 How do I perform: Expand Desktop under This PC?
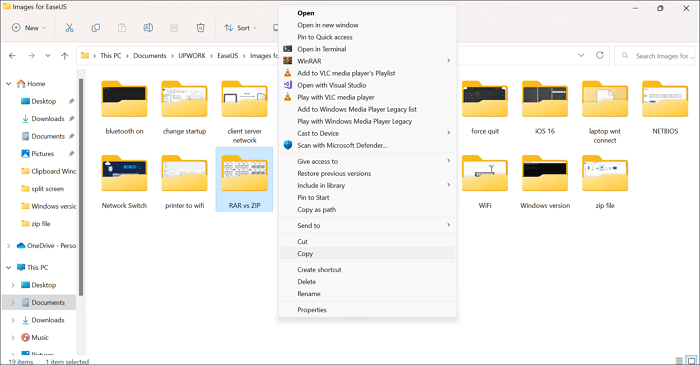pyautogui.click(x=13, y=285)
